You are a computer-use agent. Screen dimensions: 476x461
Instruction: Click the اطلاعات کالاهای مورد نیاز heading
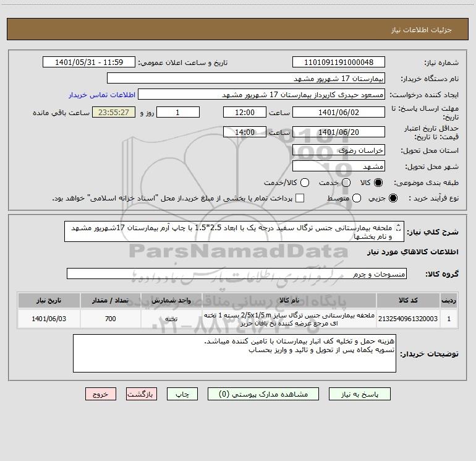click(412, 252)
